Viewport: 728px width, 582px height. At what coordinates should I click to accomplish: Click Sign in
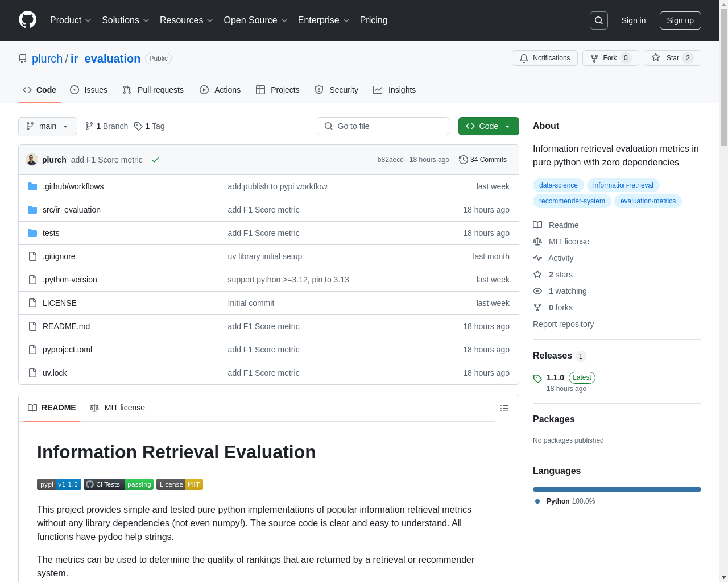[634, 20]
